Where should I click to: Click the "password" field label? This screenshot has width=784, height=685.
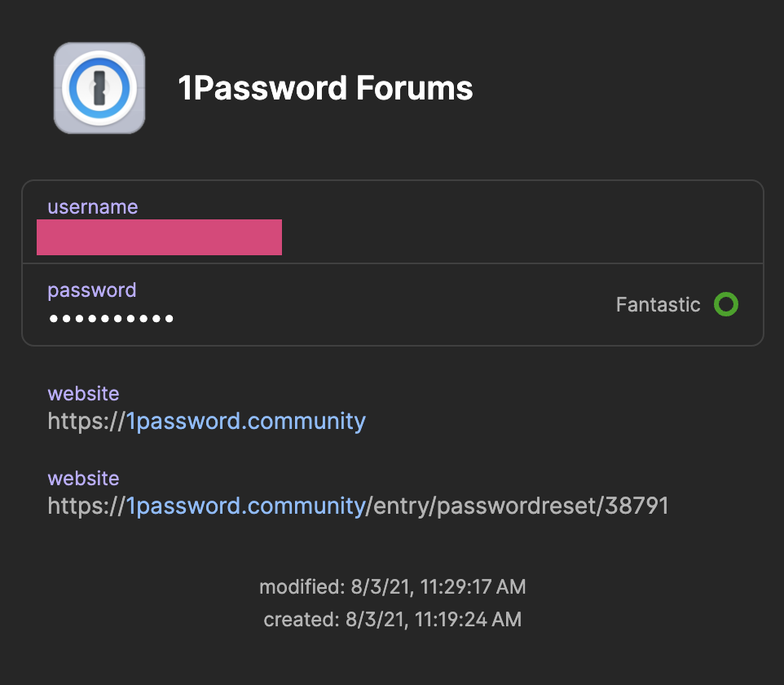pyautogui.click(x=91, y=290)
